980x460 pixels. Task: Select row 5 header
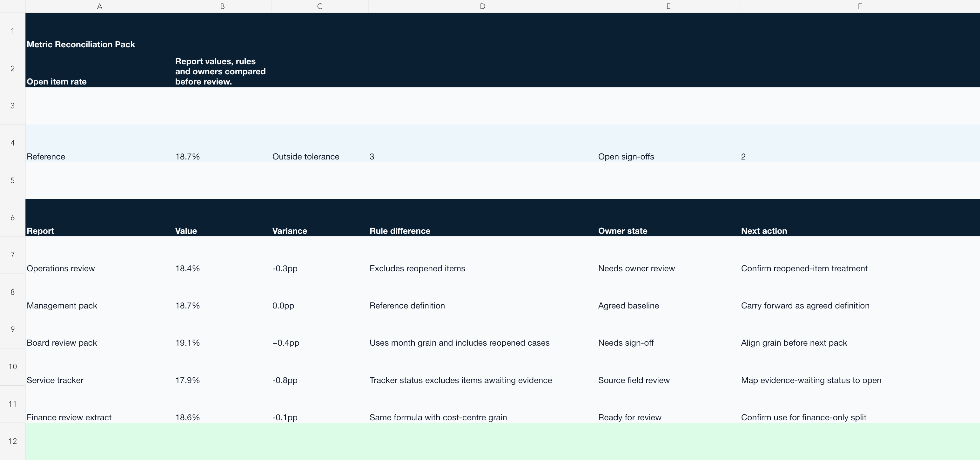click(x=13, y=180)
